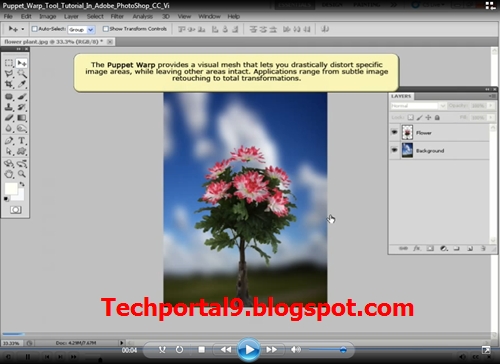The image size is (500, 364).
Task: Select the Lasso tool
Action: pos(9,74)
